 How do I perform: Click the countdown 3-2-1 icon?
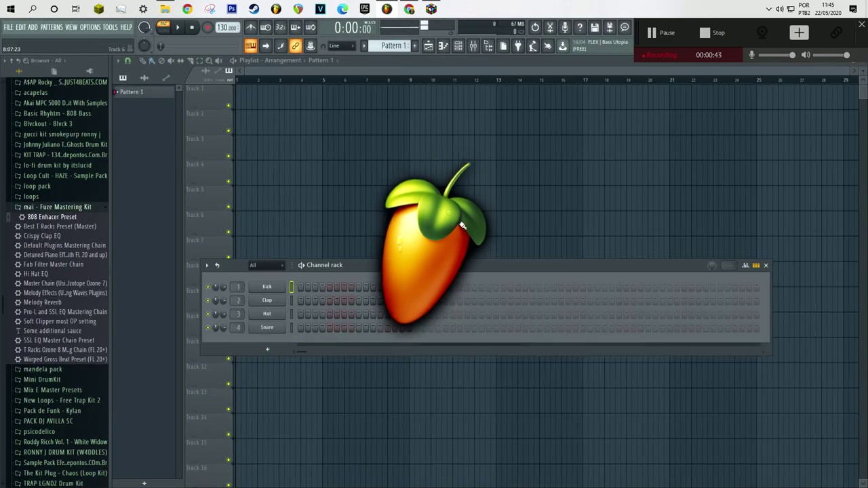pos(280,27)
